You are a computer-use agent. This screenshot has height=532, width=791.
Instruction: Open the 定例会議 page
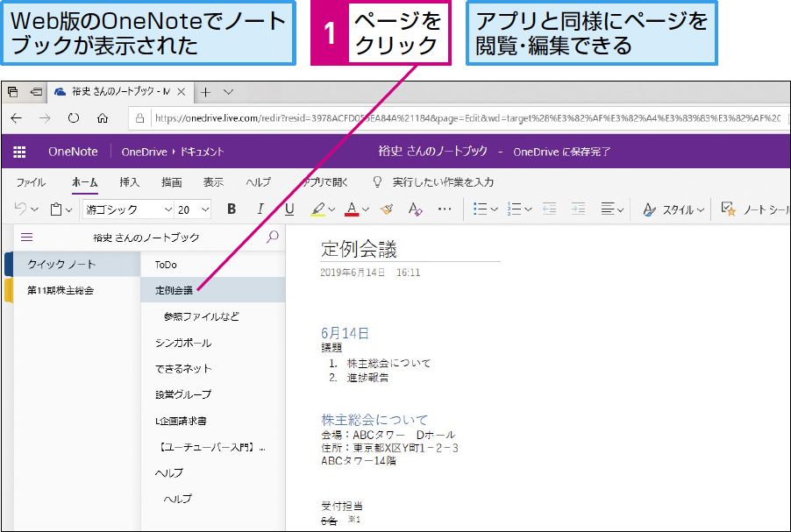pyautogui.click(x=213, y=290)
